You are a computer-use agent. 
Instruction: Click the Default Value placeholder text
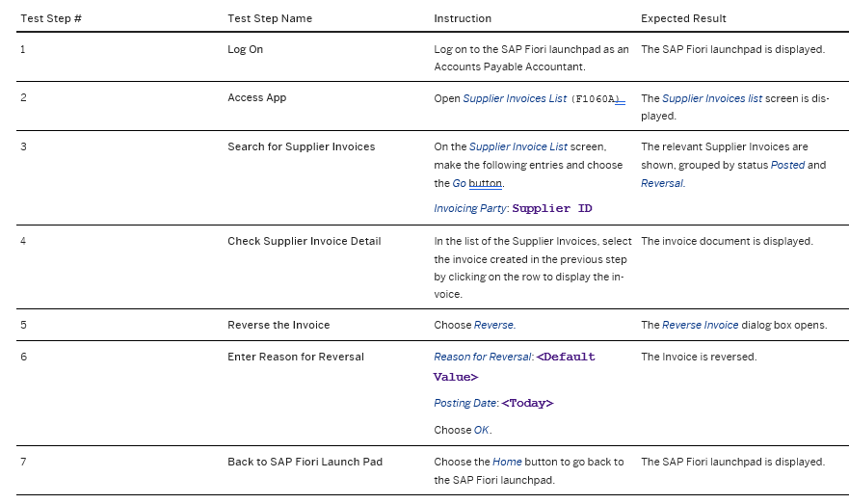point(515,366)
